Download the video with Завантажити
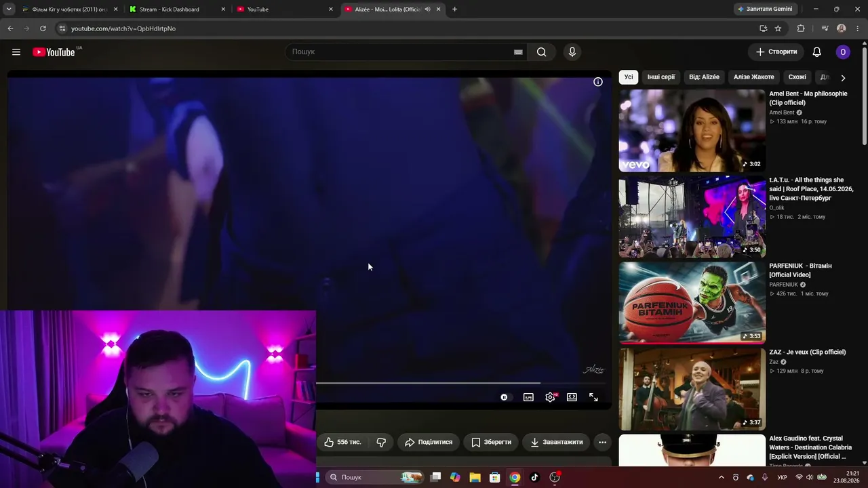 (556, 442)
